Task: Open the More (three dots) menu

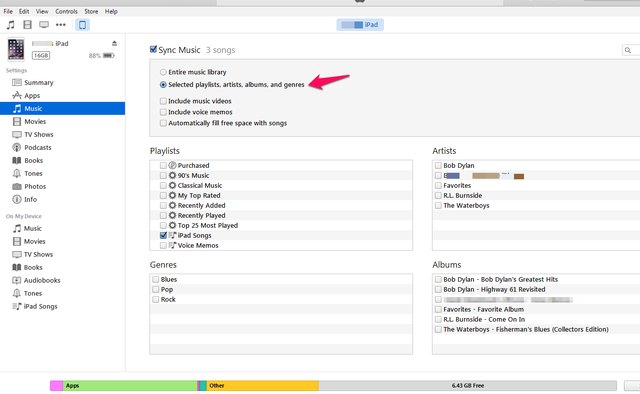Action: click(x=61, y=25)
